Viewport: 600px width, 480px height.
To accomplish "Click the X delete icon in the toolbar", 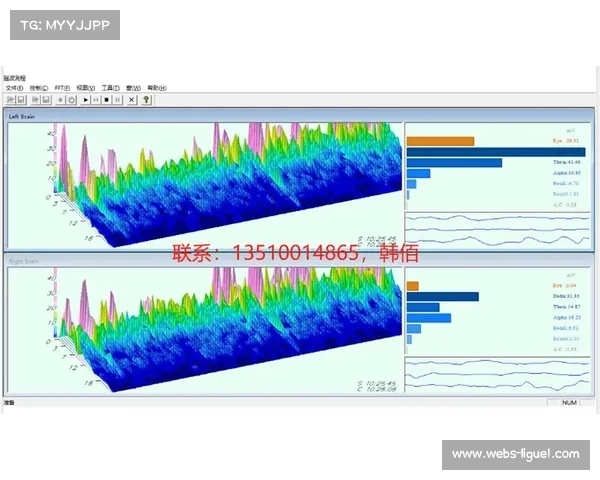I will coord(131,100).
